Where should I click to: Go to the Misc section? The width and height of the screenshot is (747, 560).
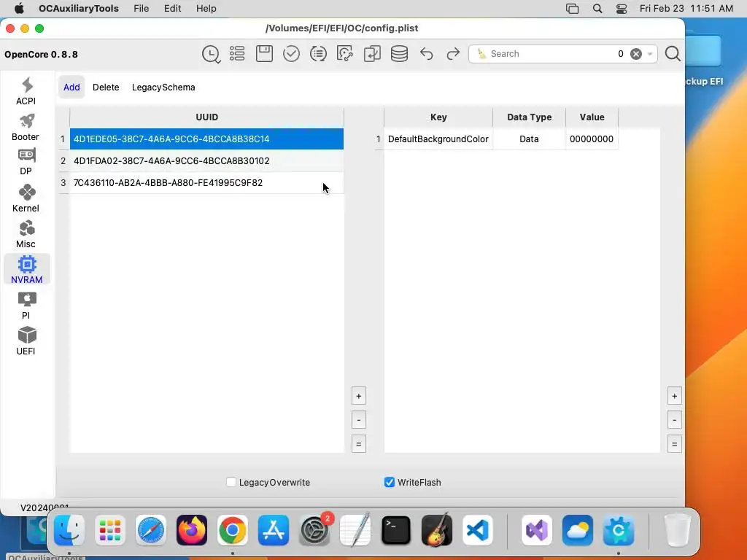pyautogui.click(x=26, y=234)
